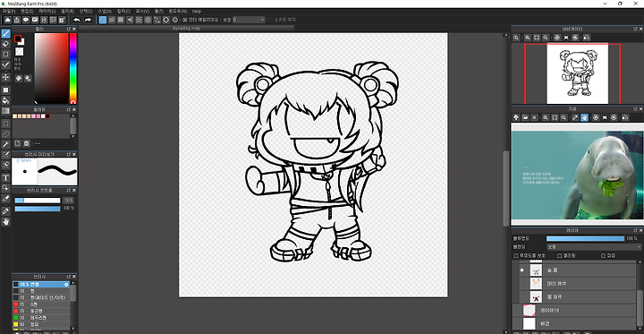Image resolution: width=644 pixels, height=334 pixels.
Task: Enable protect alpha checkbox in layer panel
Action: [x=516, y=256]
